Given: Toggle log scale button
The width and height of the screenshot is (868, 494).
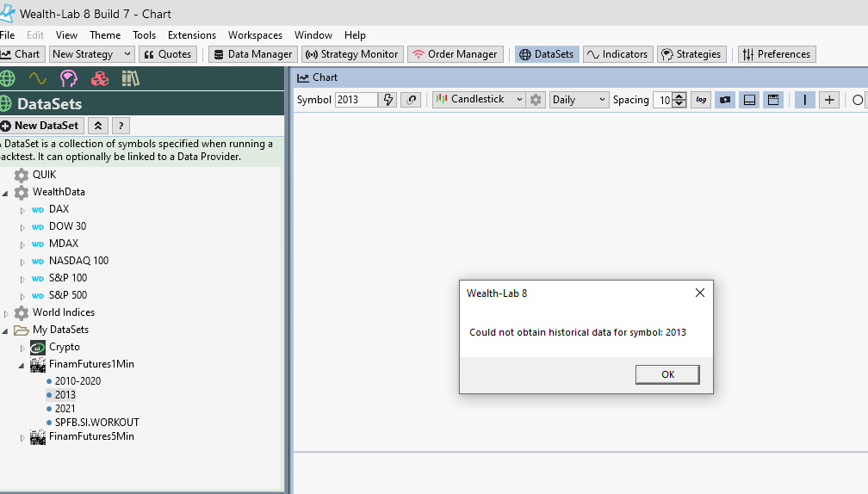Looking at the screenshot, I should tap(701, 100).
